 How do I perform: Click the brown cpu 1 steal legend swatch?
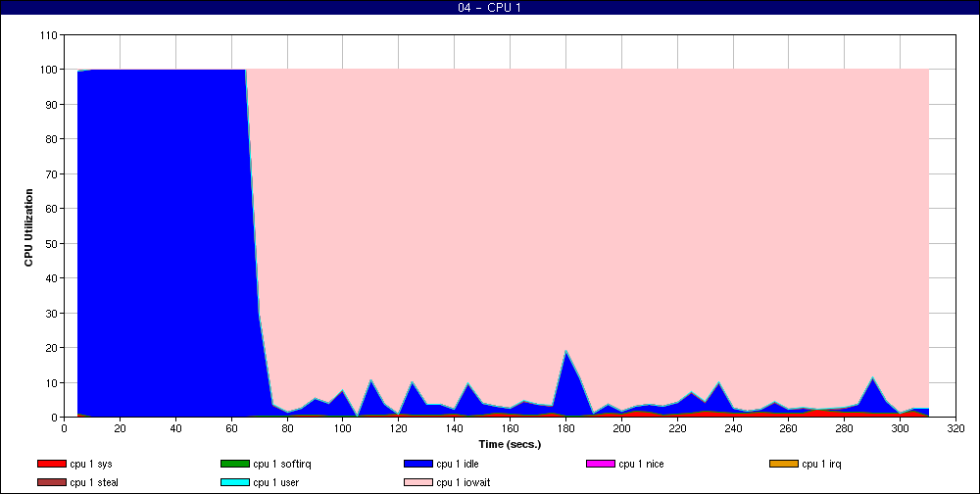[51, 483]
